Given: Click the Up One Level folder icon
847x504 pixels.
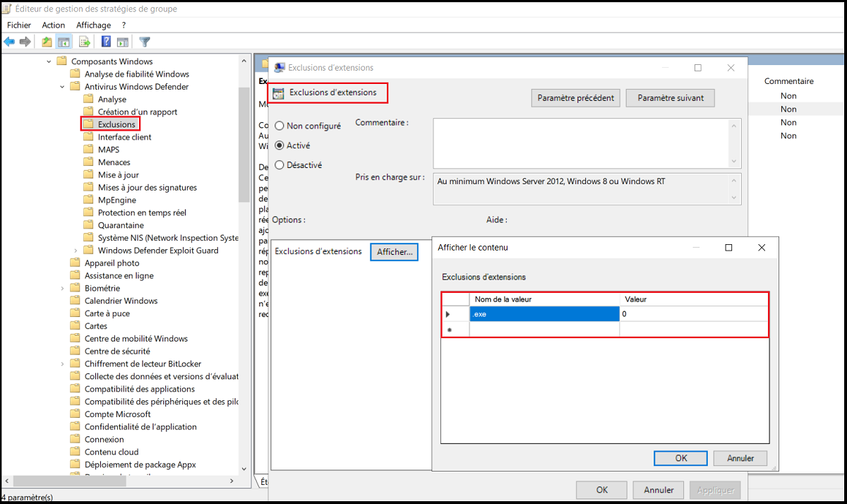Looking at the screenshot, I should click(x=47, y=42).
